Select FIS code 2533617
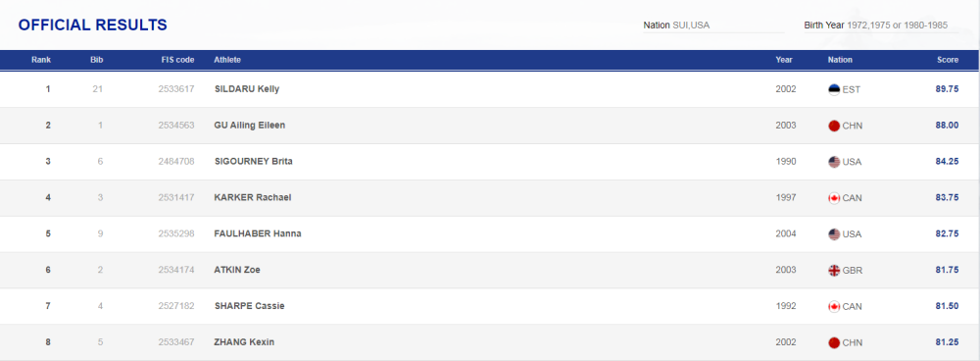Screen dimensions: 980x361 pos(176,89)
